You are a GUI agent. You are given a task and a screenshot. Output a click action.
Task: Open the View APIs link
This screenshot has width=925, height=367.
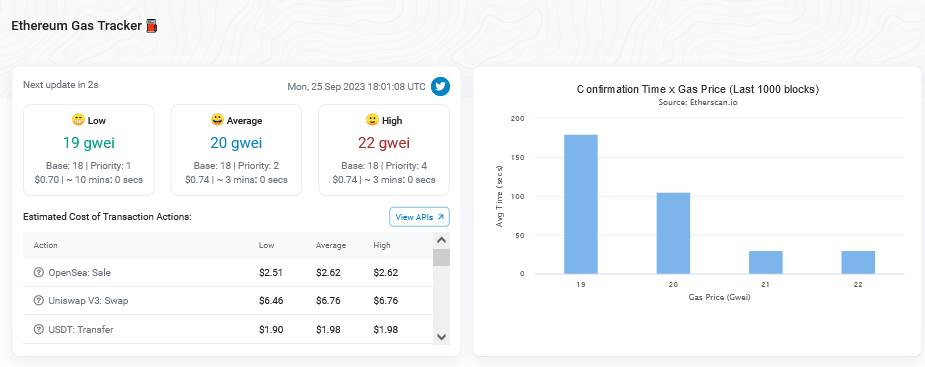(419, 217)
